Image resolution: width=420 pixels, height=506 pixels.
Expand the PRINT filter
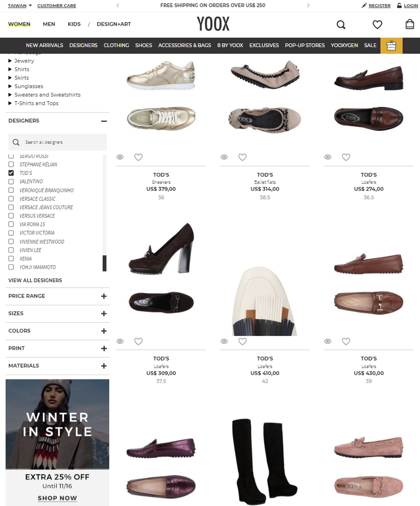click(x=104, y=348)
